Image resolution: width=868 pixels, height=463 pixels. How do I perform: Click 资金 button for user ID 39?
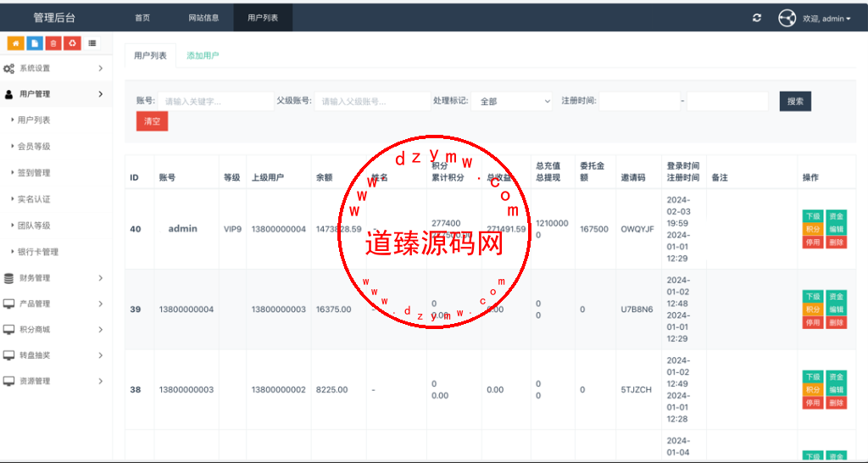click(837, 296)
